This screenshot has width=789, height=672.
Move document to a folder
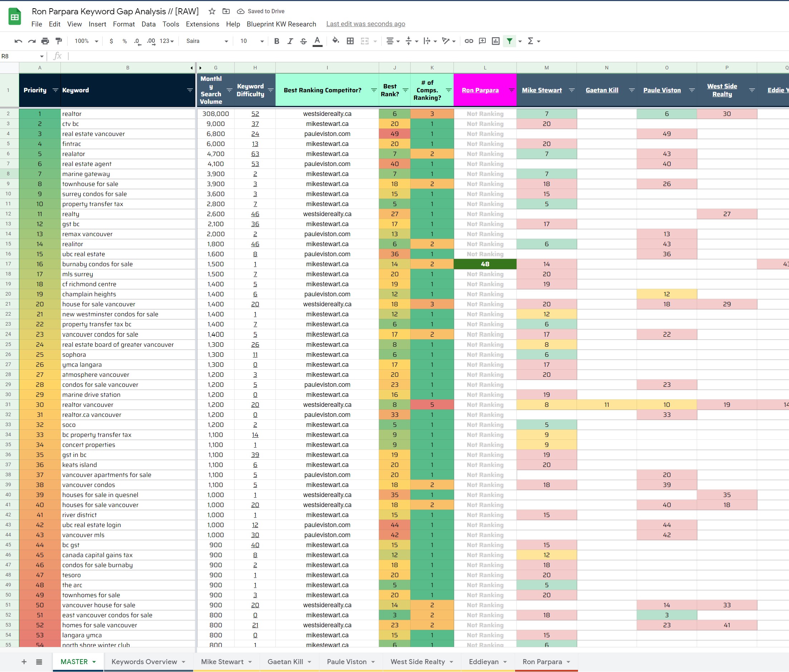[x=226, y=11]
